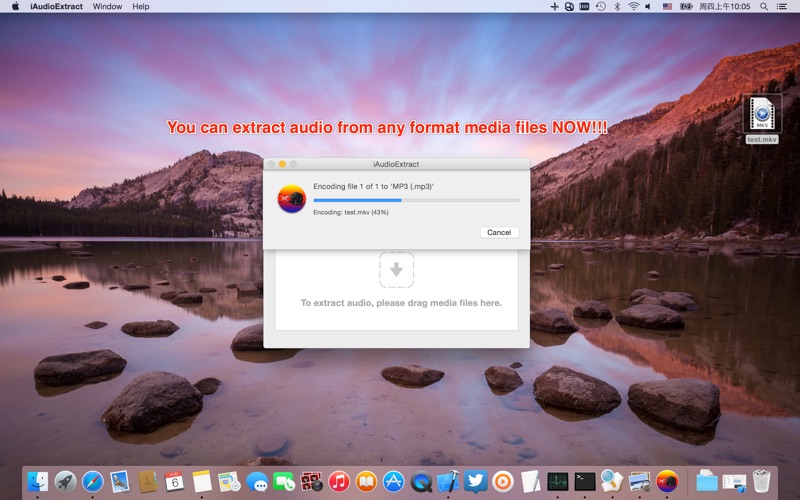800x500 pixels.
Task: Open the iAudioExtract app menu
Action: [56, 6]
